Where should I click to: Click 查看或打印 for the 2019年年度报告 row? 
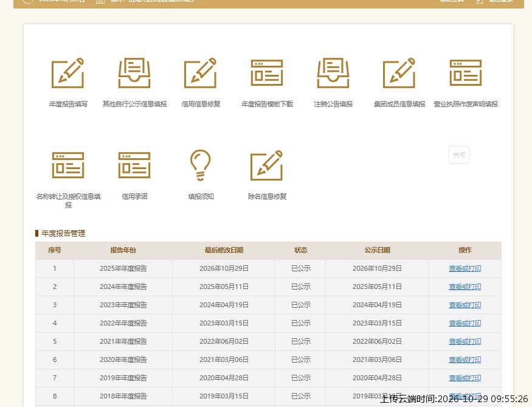tap(465, 378)
